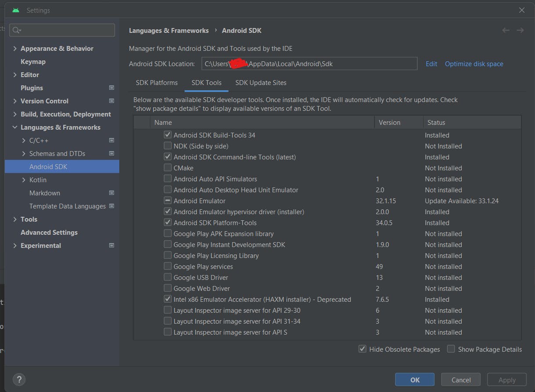Click the Experimental row settings icon

click(x=111, y=245)
